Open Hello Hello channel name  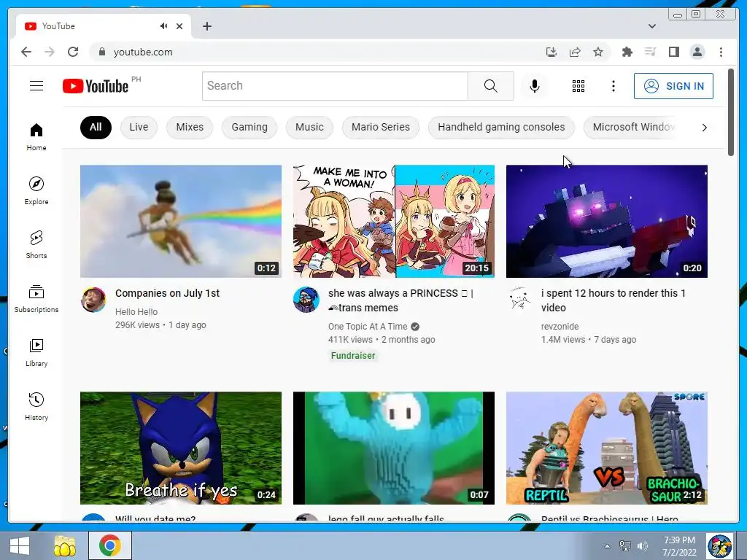136,312
